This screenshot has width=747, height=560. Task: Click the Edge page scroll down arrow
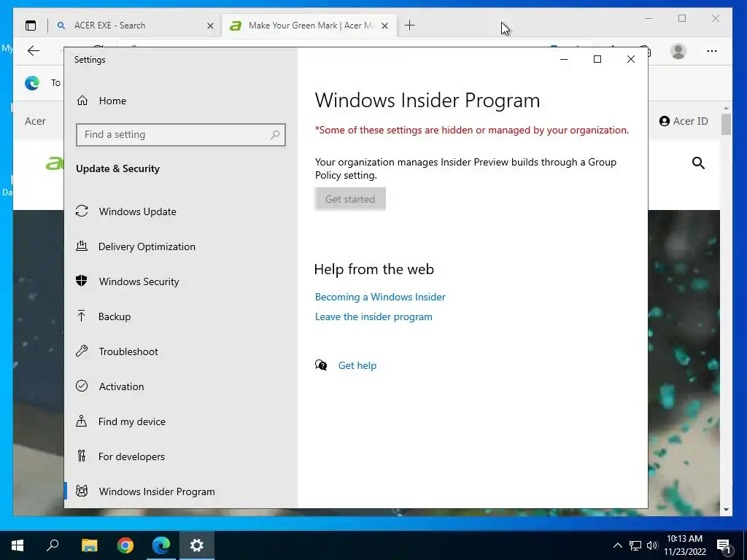click(x=726, y=510)
